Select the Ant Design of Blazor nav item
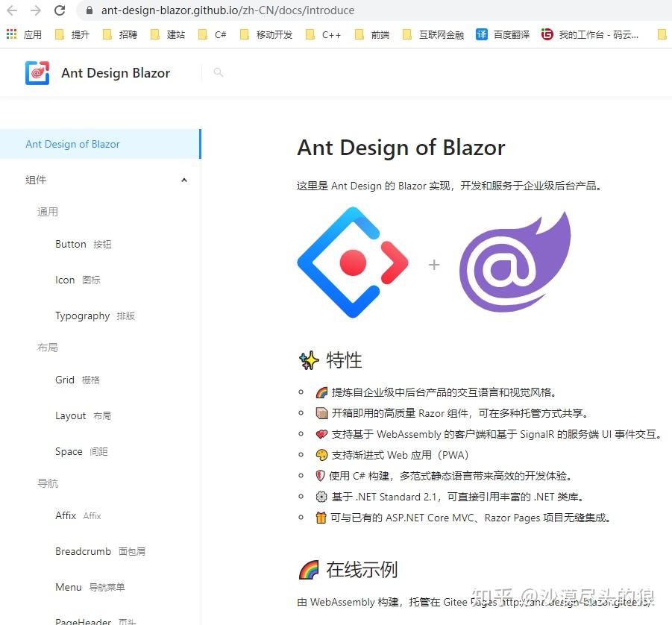672x625 pixels. (72, 144)
